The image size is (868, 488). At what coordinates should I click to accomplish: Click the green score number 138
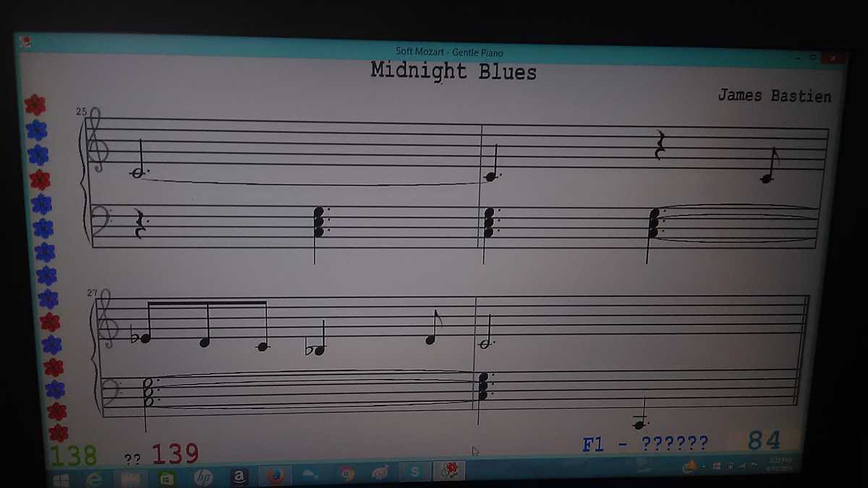(73, 455)
